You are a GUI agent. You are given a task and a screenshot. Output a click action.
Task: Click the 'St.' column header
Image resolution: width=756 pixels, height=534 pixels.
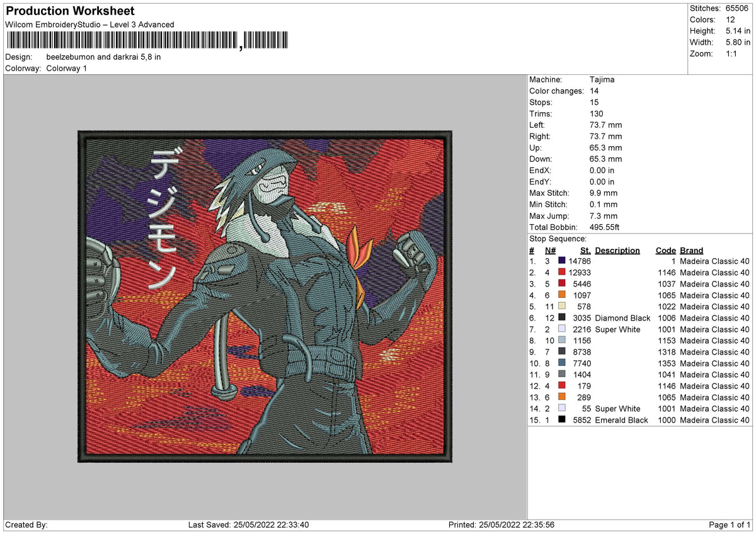(x=585, y=250)
